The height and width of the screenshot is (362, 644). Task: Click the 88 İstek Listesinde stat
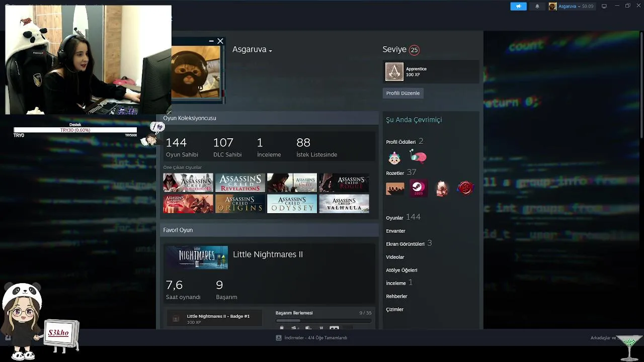pos(316,147)
